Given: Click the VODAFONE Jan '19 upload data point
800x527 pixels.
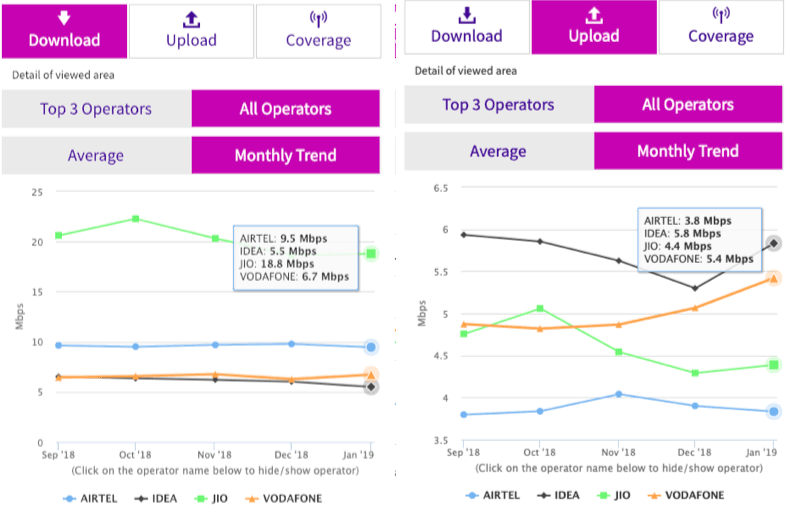Looking at the screenshot, I should tap(774, 278).
